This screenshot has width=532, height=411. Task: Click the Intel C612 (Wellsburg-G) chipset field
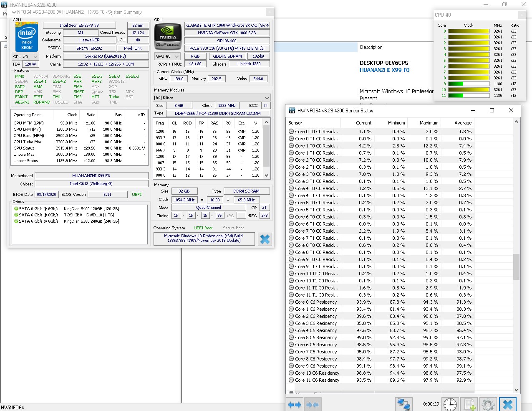click(91, 184)
